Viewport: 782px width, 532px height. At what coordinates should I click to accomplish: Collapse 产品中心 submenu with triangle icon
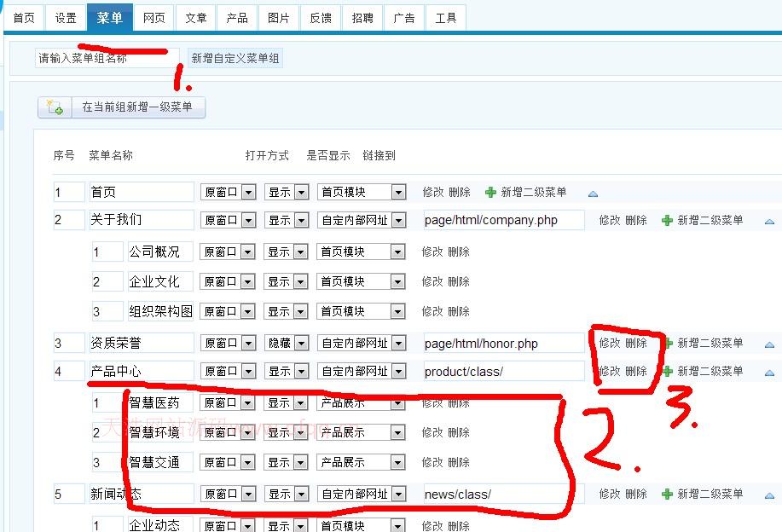coord(769,373)
